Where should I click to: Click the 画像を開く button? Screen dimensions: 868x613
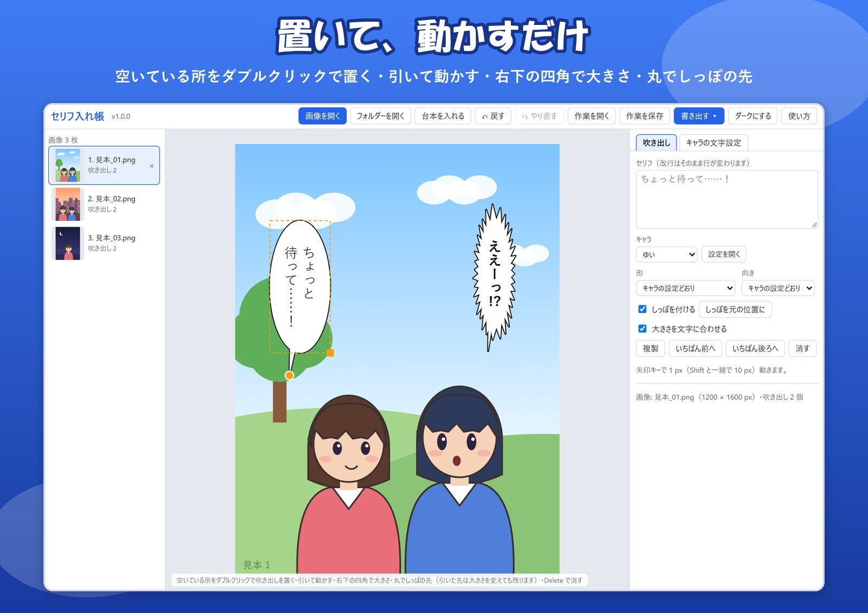pos(322,116)
